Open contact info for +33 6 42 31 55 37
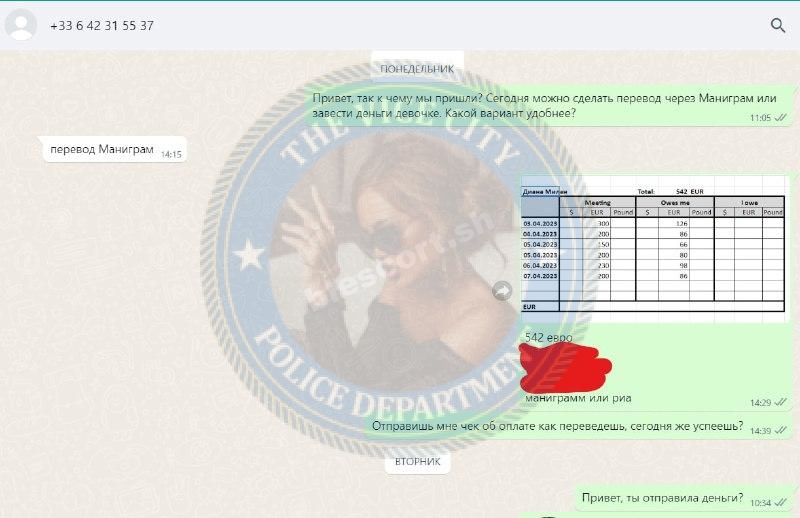The width and height of the screenshot is (800, 518). 102,26
